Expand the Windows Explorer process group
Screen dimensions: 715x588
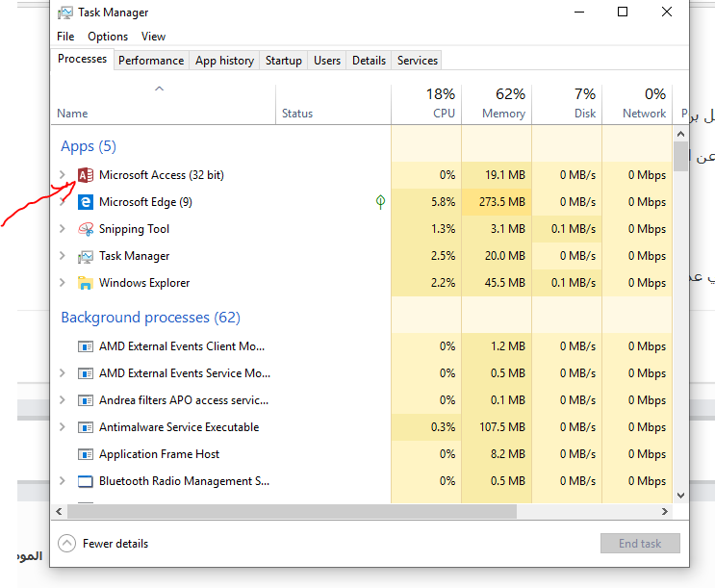(x=63, y=283)
